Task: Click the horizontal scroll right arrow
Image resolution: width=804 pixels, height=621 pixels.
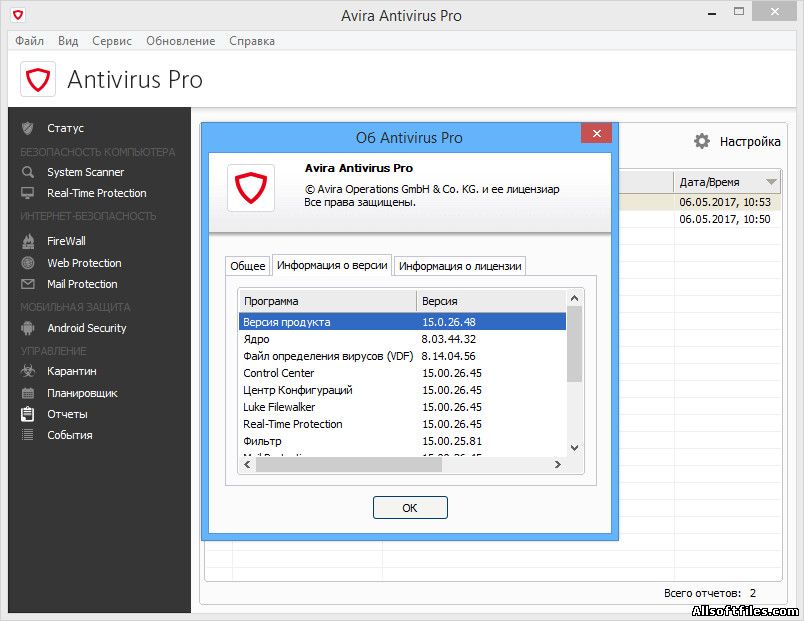Action: pos(558,465)
